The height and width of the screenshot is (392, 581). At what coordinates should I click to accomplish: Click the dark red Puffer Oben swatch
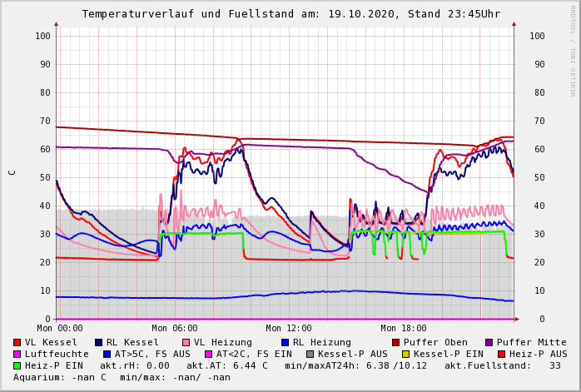(x=396, y=342)
